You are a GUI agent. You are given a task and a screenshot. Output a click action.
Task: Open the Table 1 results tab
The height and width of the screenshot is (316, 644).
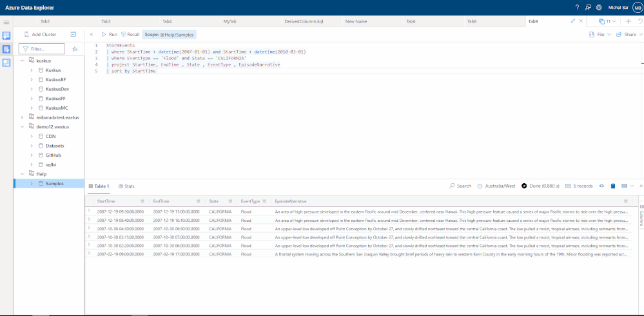99,186
